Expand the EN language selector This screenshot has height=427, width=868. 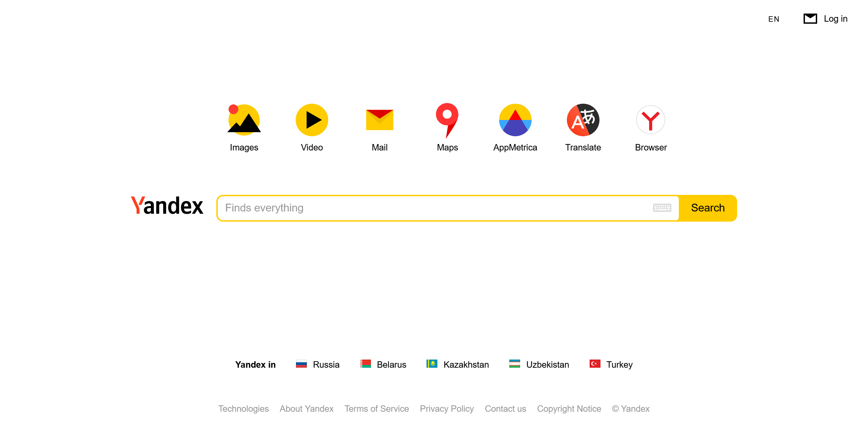774,19
